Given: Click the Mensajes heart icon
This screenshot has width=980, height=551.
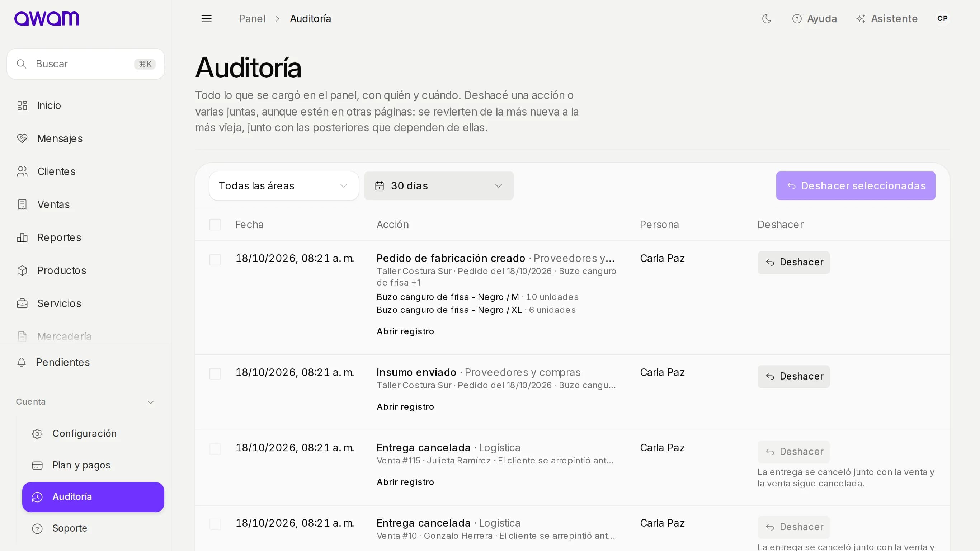Looking at the screenshot, I should tap(22, 138).
